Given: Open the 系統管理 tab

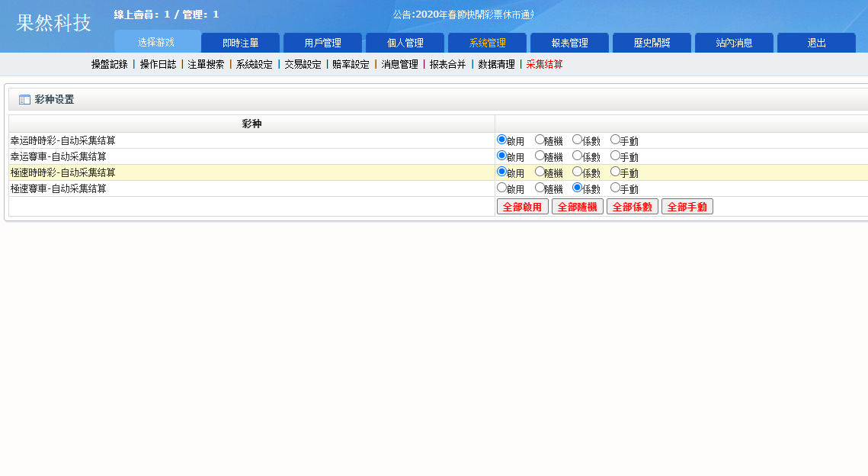Looking at the screenshot, I should 486,43.
